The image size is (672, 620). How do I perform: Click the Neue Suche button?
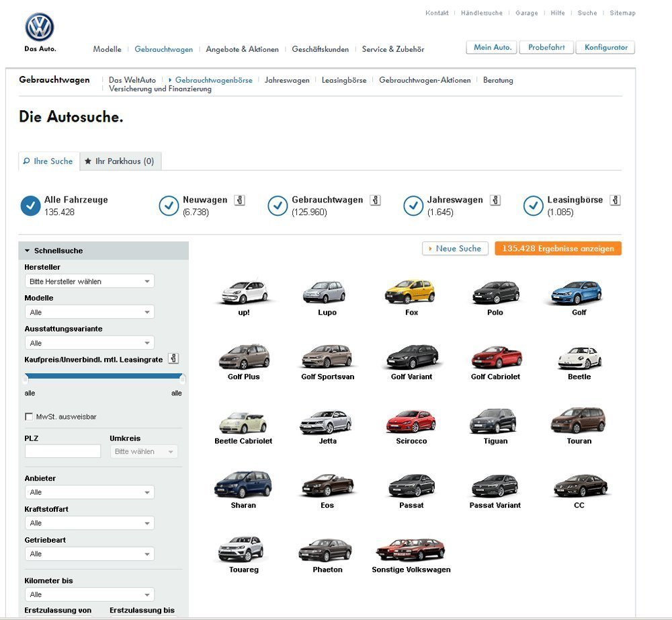[x=455, y=249]
